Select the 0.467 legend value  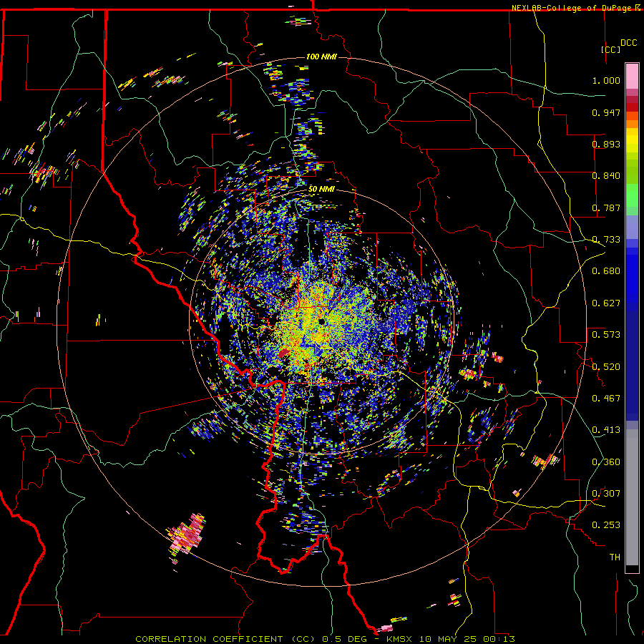pyautogui.click(x=606, y=399)
